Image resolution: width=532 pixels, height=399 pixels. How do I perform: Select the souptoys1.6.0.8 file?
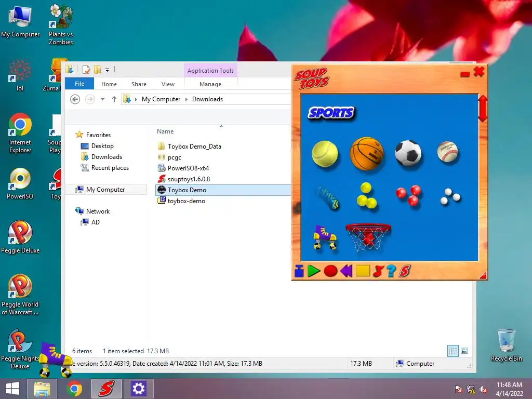pyautogui.click(x=189, y=179)
